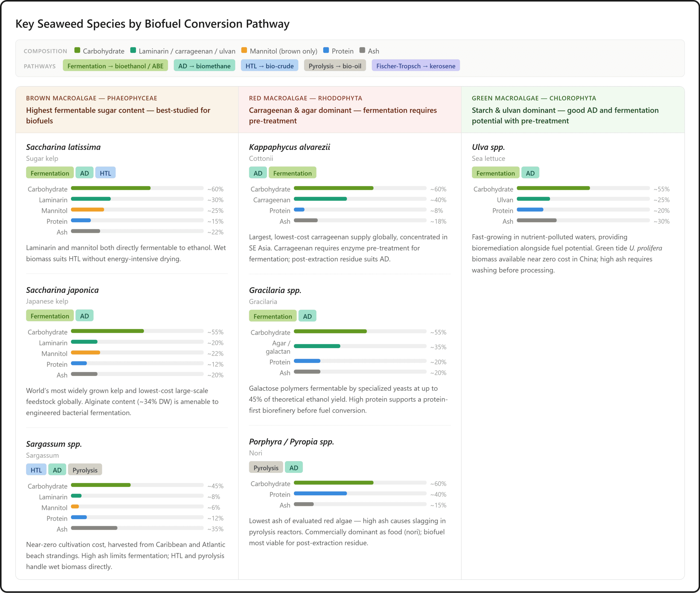Viewport: 700px width, 593px height.
Task: Click the blue Protein legend swatch
Action: [x=326, y=50]
